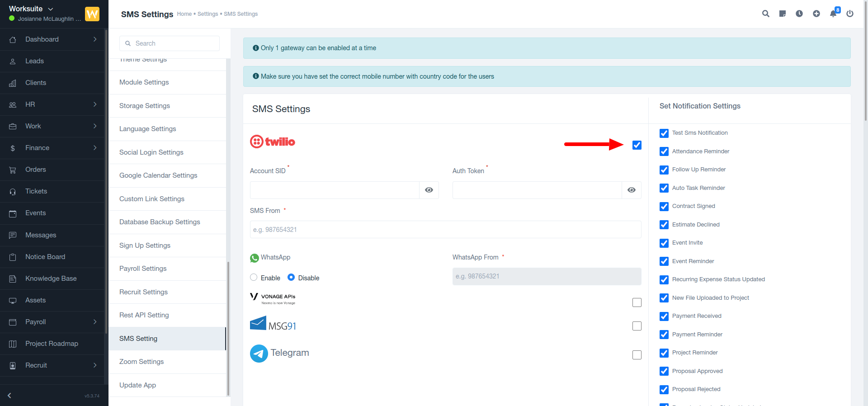Click the timer clock icon in header

(x=799, y=14)
